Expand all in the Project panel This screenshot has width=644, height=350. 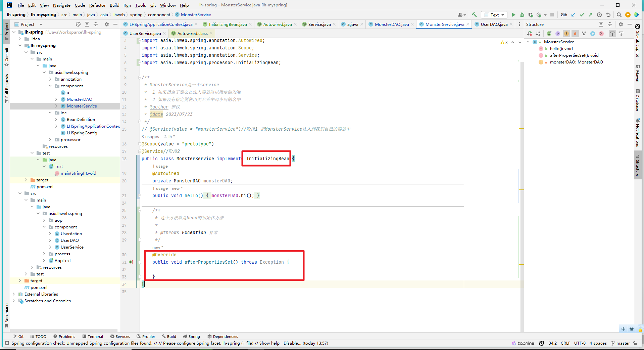pyautogui.click(x=87, y=24)
